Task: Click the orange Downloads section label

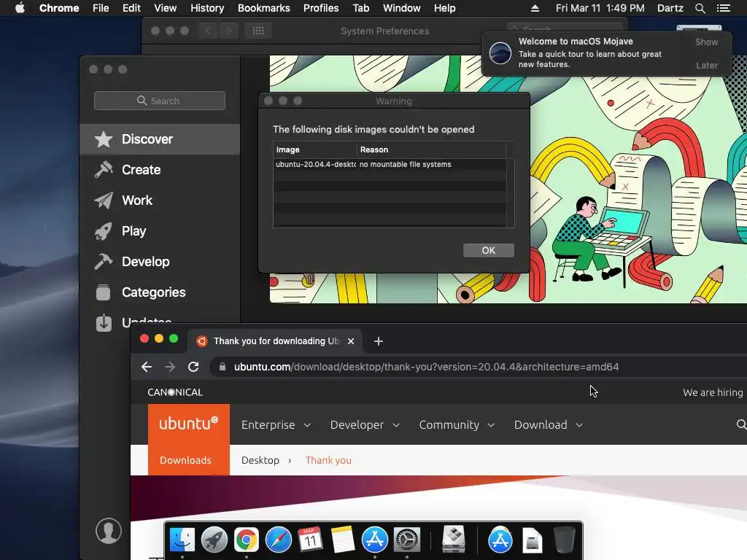Action: pyautogui.click(x=185, y=460)
